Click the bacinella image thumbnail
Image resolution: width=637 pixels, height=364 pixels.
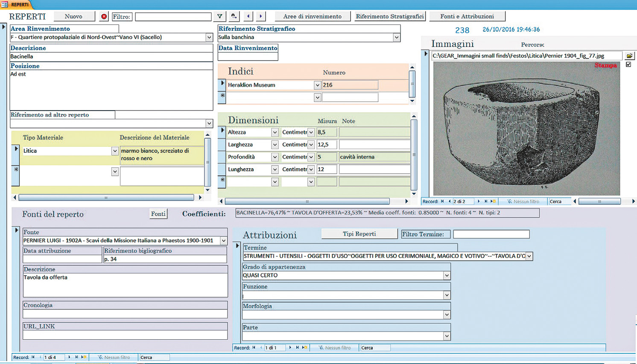526,129
